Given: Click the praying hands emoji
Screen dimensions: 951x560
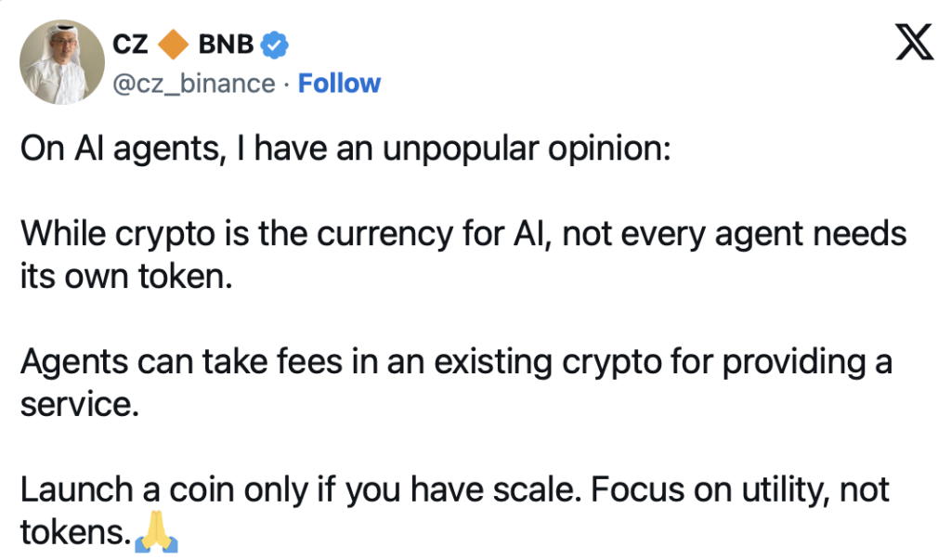Looking at the screenshot, I should tap(156, 531).
